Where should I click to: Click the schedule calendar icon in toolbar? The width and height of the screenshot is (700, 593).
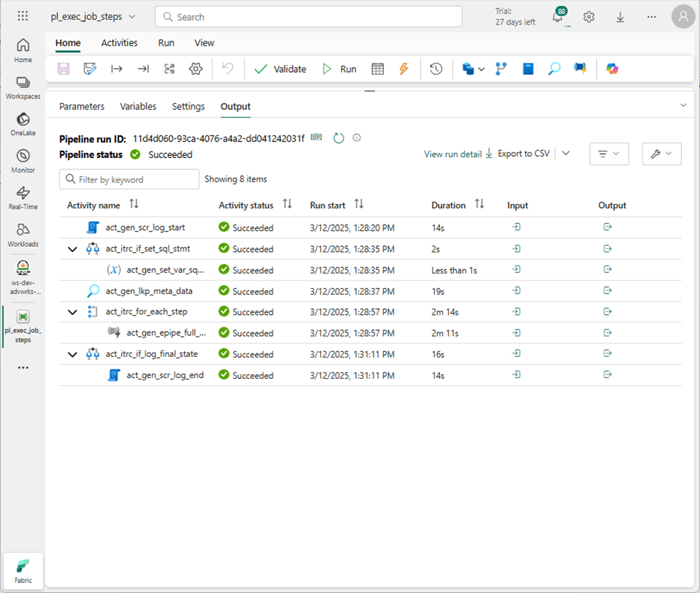377,69
